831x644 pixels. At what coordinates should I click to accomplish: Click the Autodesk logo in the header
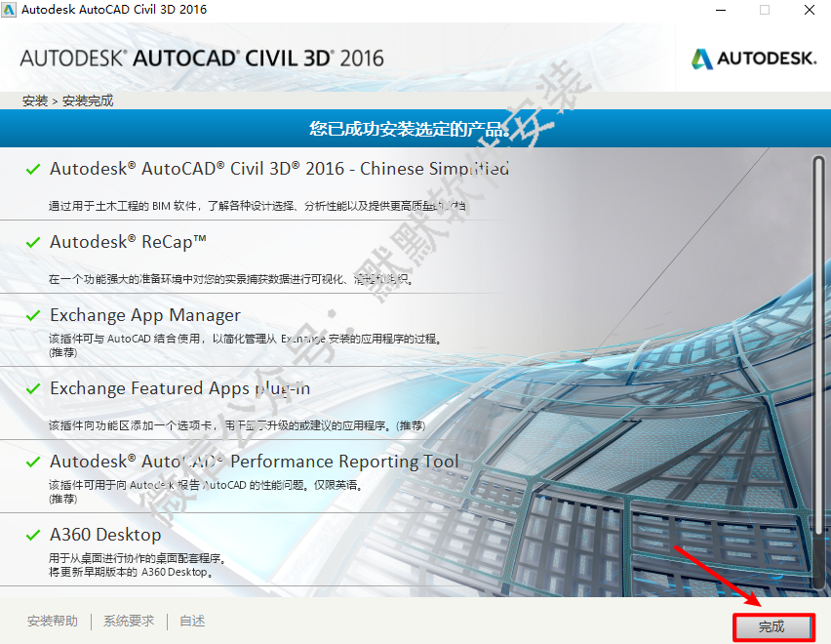[753, 59]
